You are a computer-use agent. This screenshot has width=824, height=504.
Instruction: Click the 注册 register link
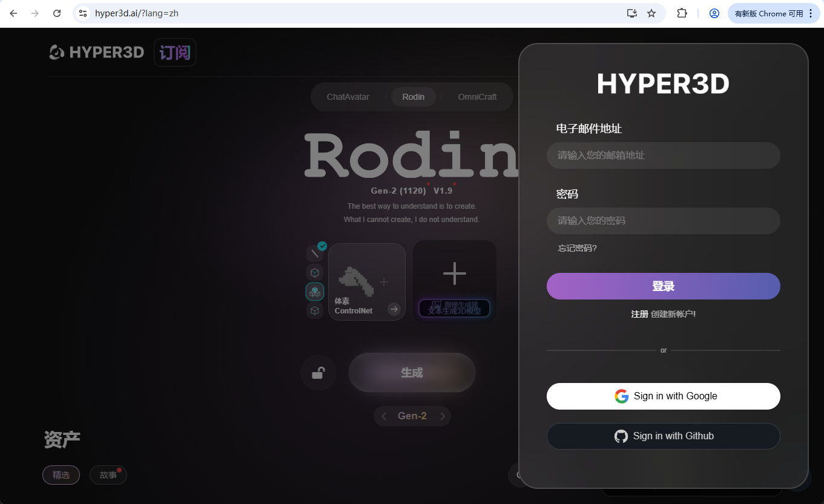point(639,314)
